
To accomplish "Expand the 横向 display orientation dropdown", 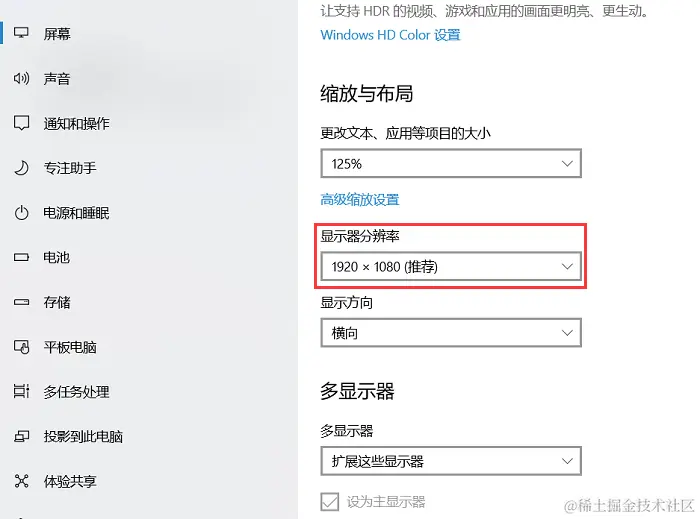I will point(451,333).
